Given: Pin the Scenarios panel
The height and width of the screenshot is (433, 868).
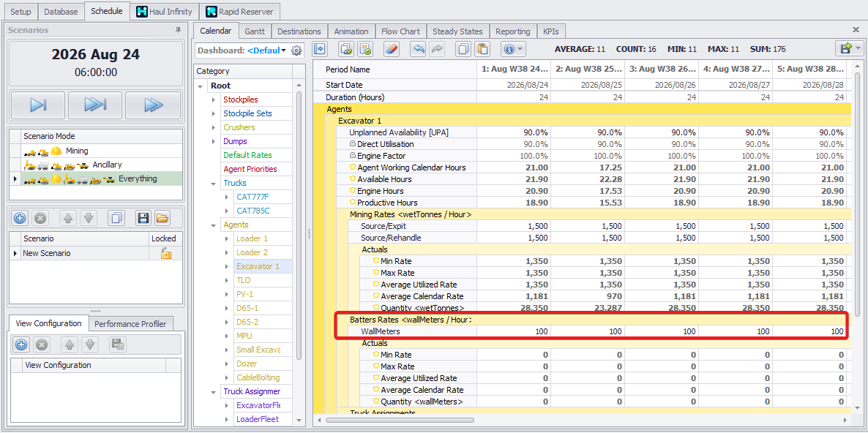Looking at the screenshot, I should [x=178, y=30].
